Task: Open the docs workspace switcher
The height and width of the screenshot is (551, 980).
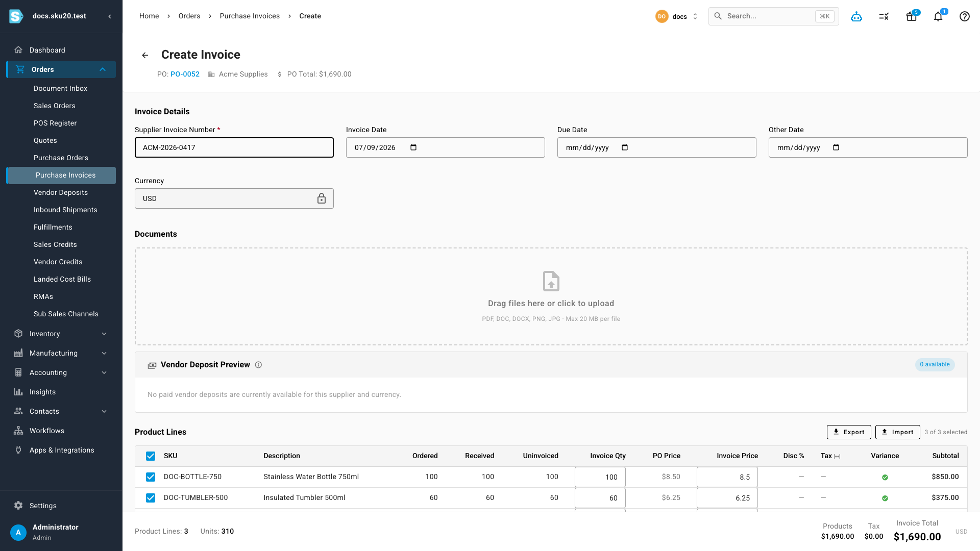Action: [x=677, y=16]
